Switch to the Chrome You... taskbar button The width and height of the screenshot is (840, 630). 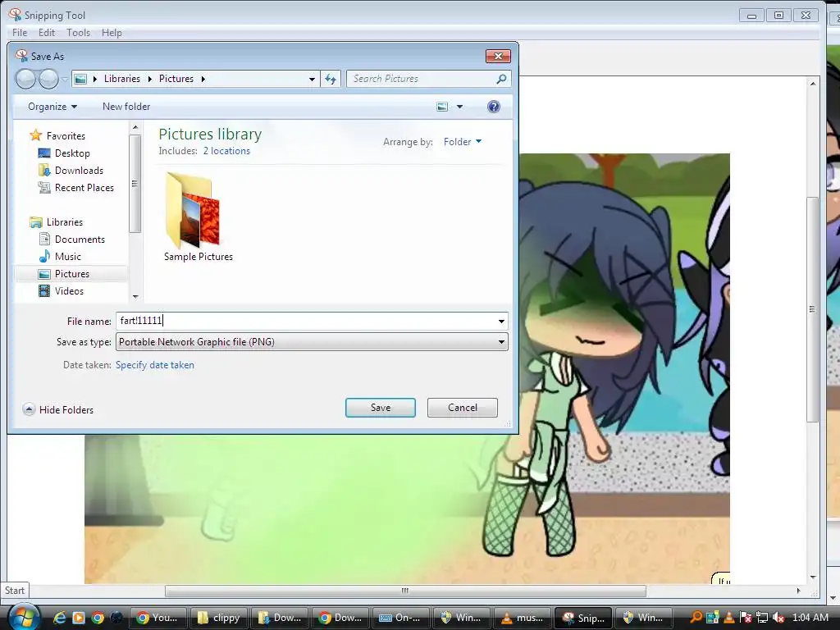[158, 618]
